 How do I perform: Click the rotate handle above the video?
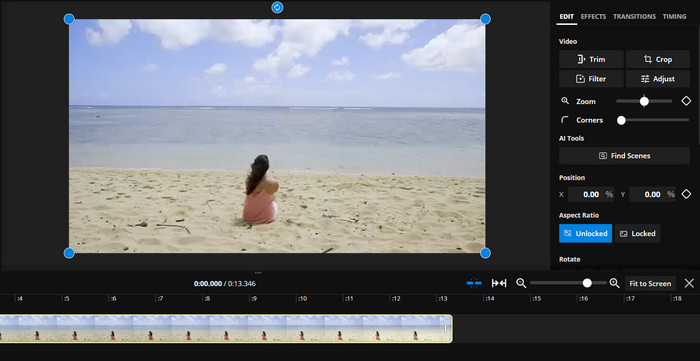tap(277, 7)
